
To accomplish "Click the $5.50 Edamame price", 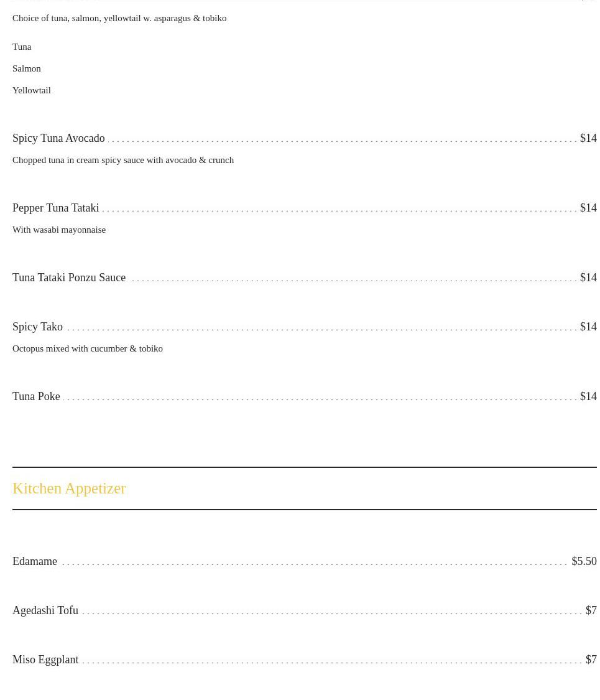I will click(x=583, y=561).
